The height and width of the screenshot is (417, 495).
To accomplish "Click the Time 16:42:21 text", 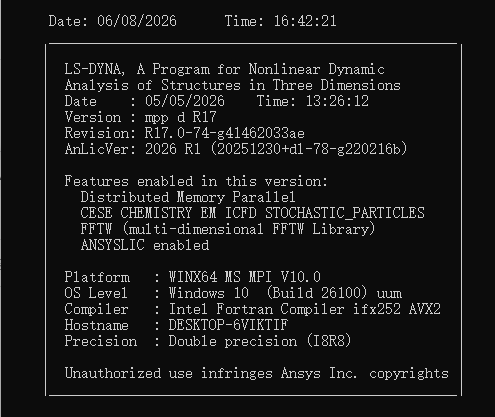I will [x=280, y=21].
